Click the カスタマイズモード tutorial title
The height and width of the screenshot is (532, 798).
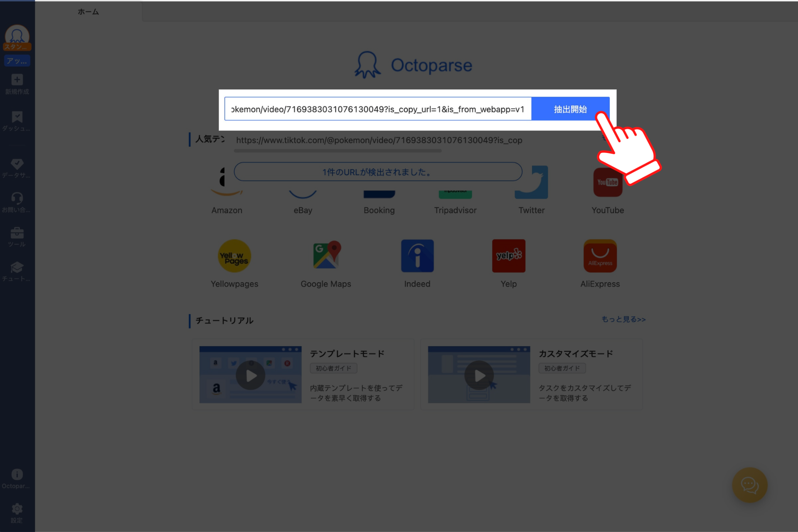click(x=576, y=354)
